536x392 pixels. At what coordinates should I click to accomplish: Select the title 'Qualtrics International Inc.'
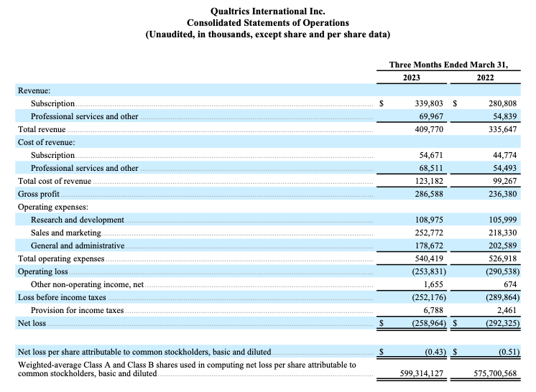[x=268, y=11]
